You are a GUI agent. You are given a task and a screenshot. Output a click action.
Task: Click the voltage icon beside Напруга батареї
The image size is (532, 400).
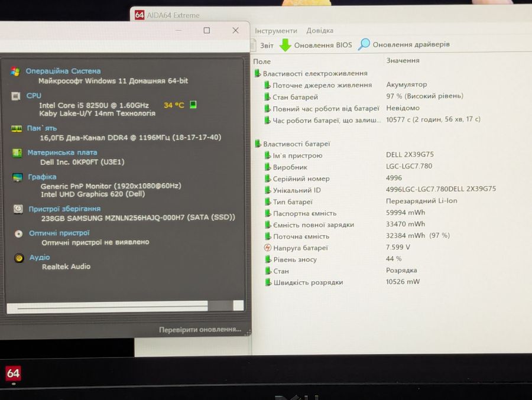pos(268,248)
